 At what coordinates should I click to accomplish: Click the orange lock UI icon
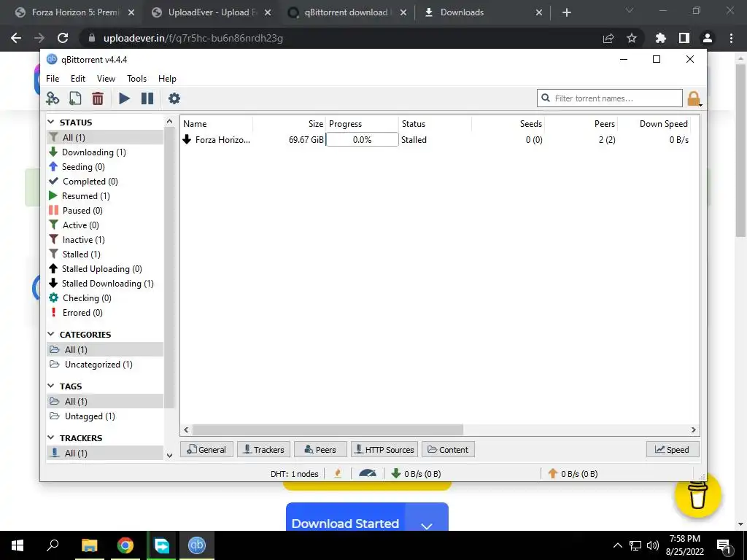(x=694, y=98)
